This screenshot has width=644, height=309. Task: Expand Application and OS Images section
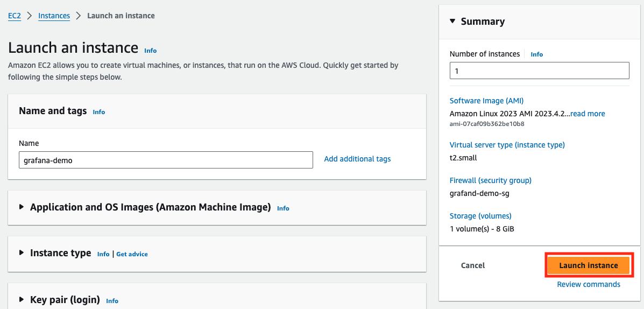point(22,207)
